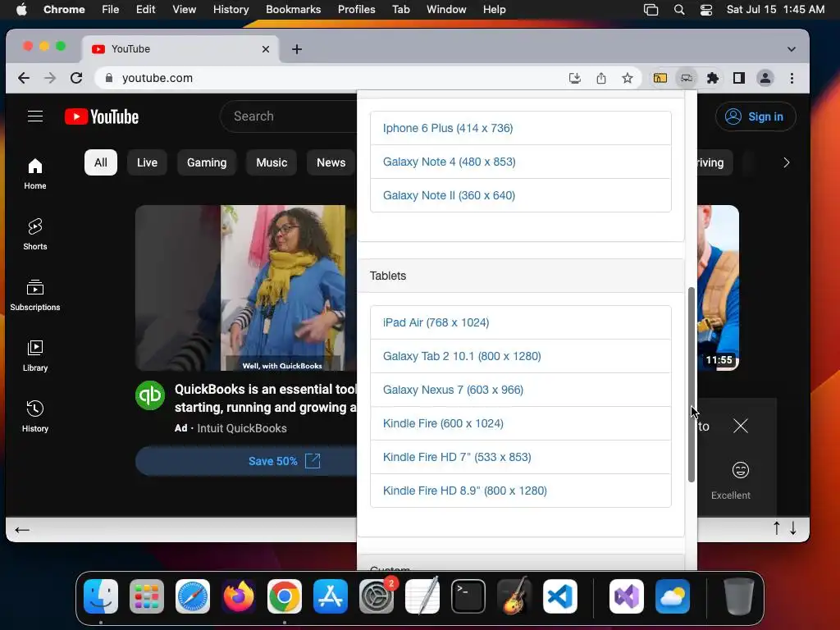The height and width of the screenshot is (630, 840).
Task: Open System Settings from the Dock
Action: click(x=376, y=596)
